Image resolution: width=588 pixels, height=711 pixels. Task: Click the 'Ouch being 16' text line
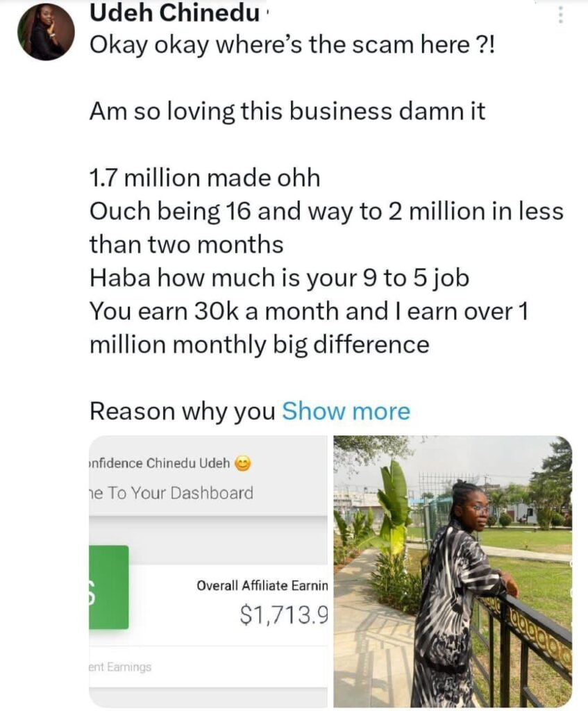tap(326, 211)
